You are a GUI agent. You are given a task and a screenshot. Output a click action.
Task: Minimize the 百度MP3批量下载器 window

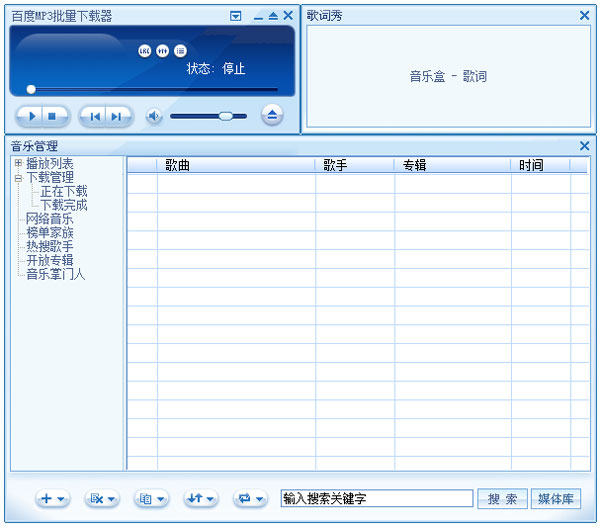point(259,17)
